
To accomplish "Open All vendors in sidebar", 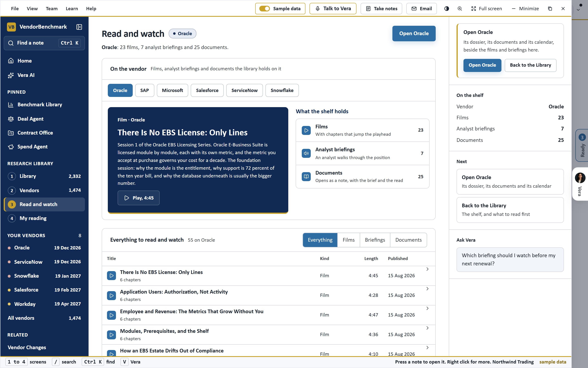I will point(44,318).
